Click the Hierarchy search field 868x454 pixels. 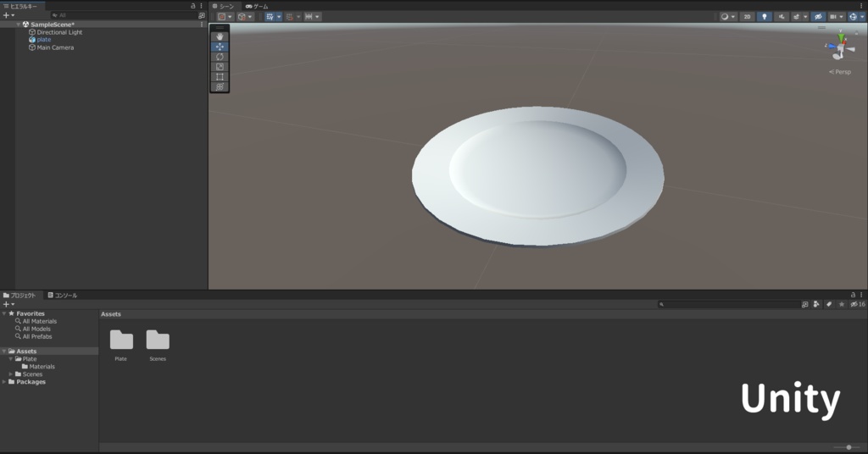click(123, 15)
